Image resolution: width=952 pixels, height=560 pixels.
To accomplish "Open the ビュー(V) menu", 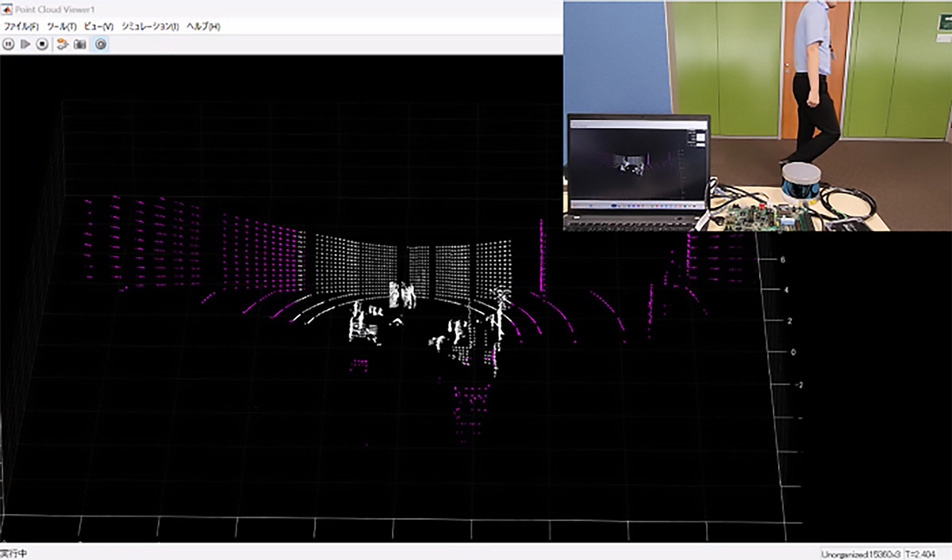I will [99, 26].
